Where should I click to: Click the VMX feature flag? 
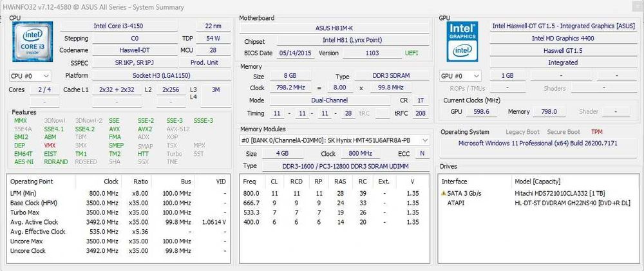click(x=50, y=145)
